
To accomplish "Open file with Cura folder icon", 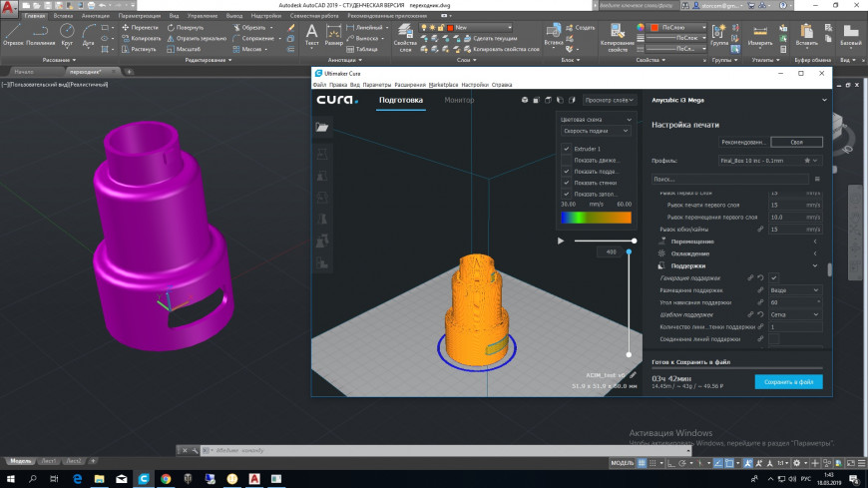I will point(322,128).
